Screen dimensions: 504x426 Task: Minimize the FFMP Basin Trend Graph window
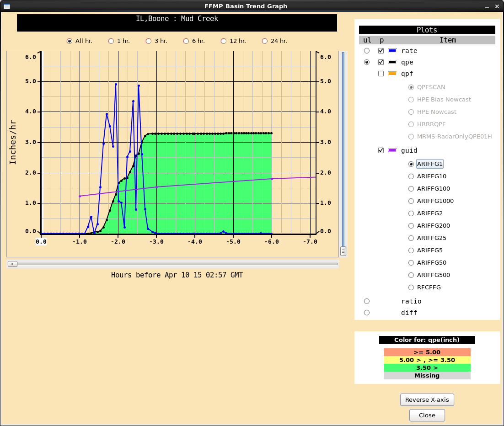click(487, 6)
